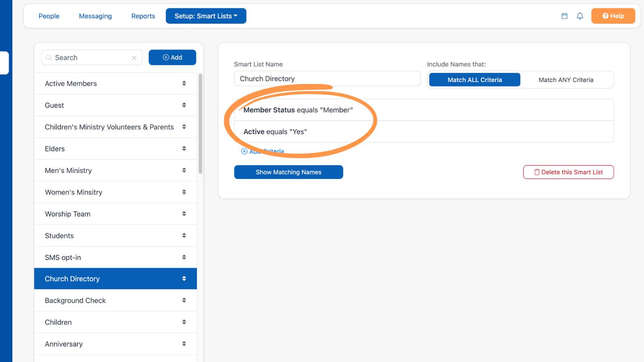
Task: Open Setup: Smart Lists dropdown
Action: [206, 16]
